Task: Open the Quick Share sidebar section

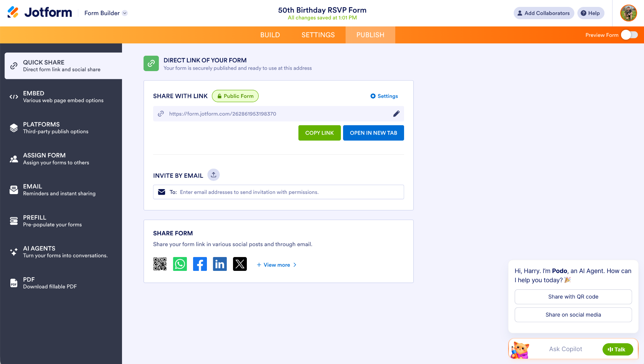Action: click(x=63, y=66)
